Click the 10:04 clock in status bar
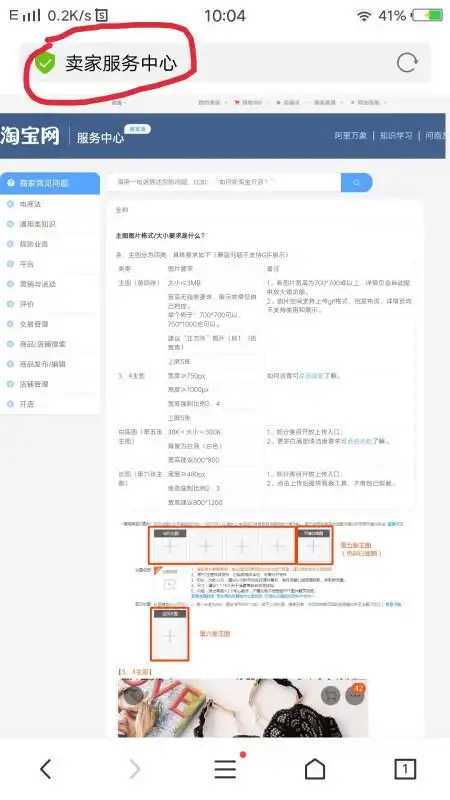 point(225,16)
